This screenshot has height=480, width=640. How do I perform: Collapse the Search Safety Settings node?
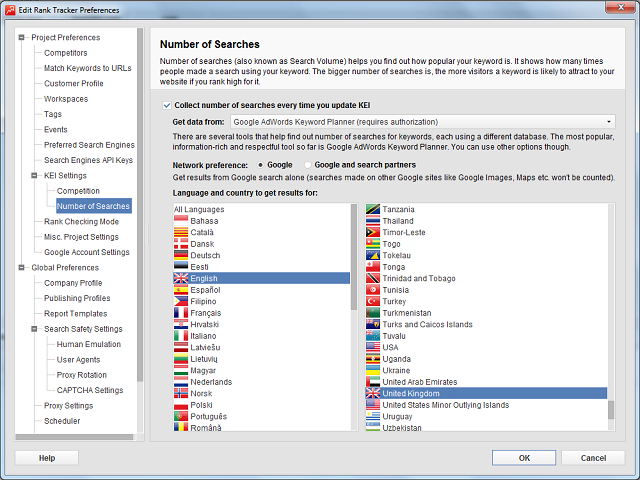click(34, 329)
